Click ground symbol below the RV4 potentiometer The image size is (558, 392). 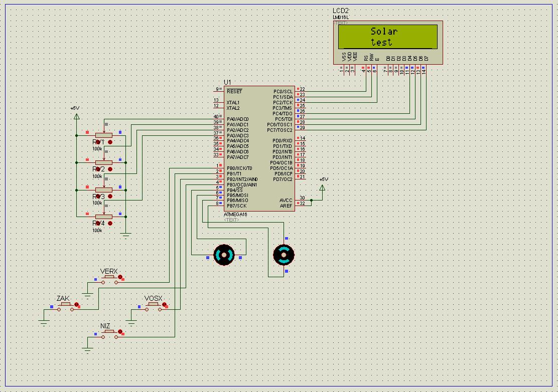(x=126, y=234)
